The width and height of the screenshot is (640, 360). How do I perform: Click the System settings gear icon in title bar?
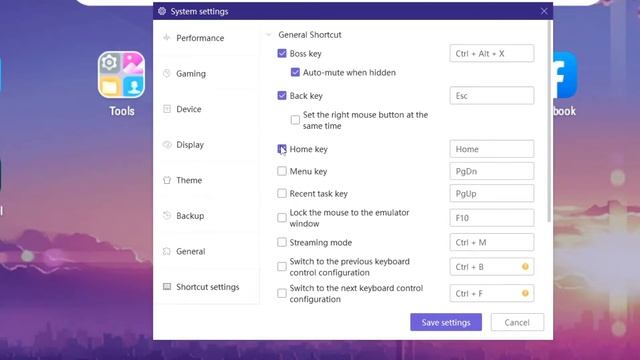coord(162,11)
